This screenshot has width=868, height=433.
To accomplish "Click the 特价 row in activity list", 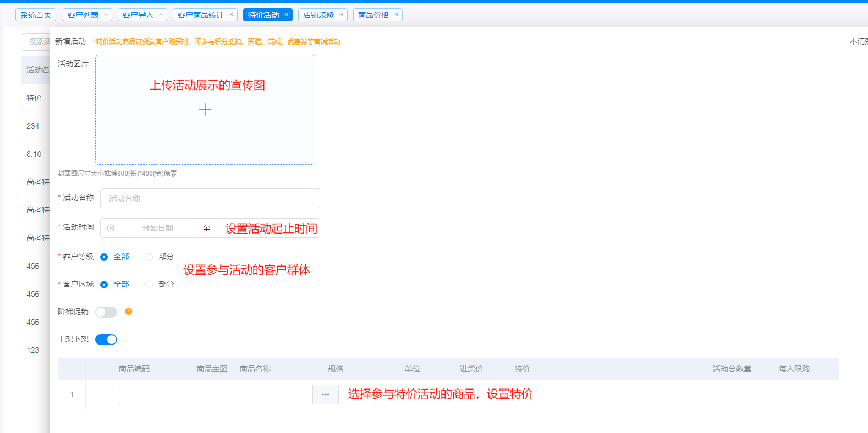I will click(x=34, y=98).
